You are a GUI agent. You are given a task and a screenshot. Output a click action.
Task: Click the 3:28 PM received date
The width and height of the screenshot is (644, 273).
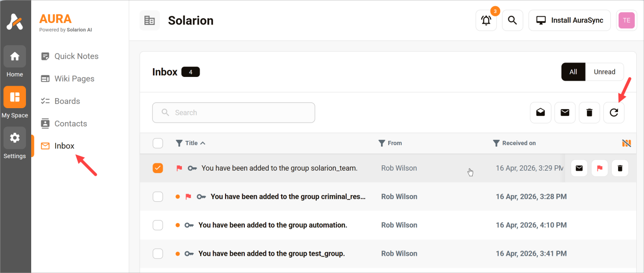pyautogui.click(x=531, y=197)
